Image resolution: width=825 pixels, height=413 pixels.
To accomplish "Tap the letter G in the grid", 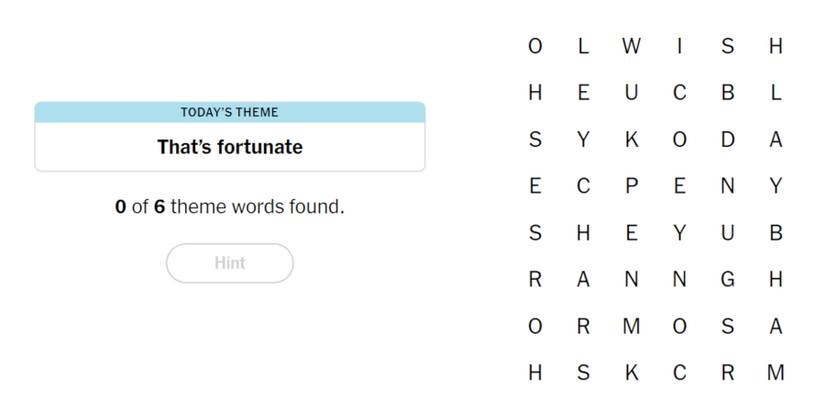I will tap(728, 280).
